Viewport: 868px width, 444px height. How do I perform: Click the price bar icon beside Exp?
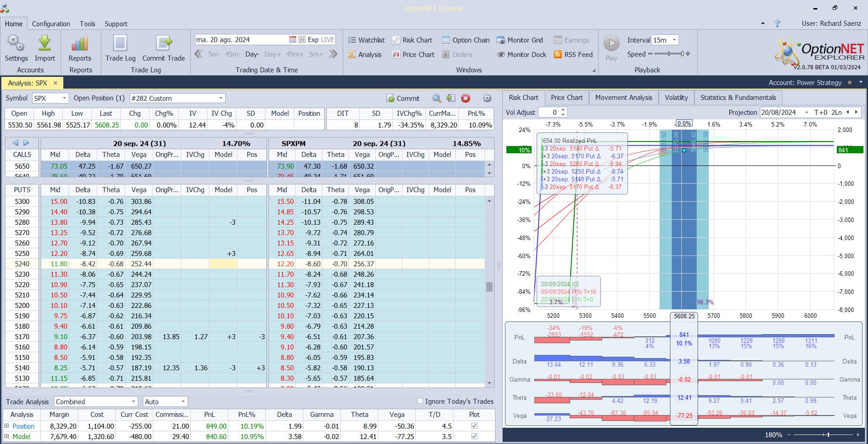tap(302, 40)
